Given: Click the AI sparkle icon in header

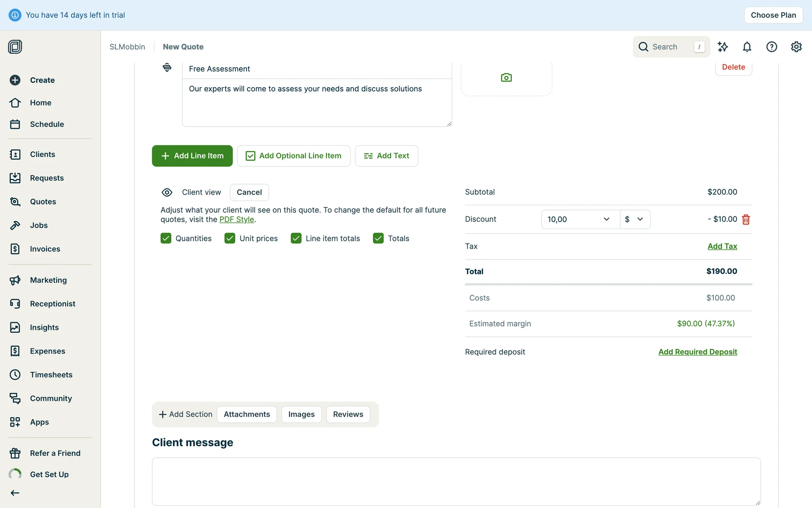Looking at the screenshot, I should coord(723,47).
